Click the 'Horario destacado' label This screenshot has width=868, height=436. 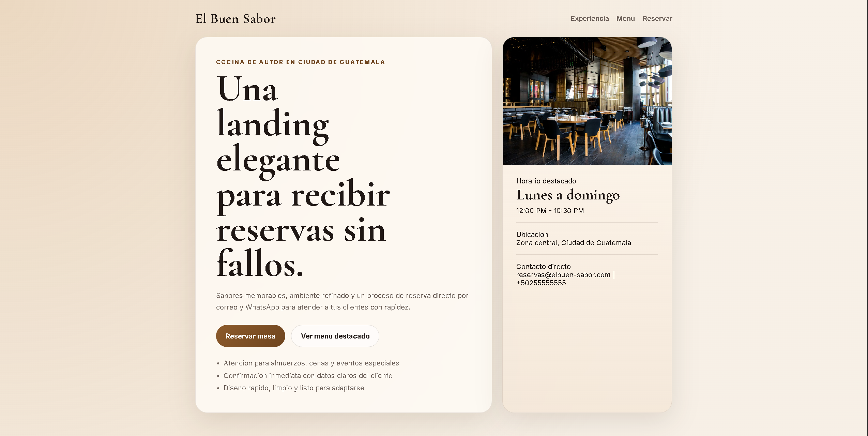pyautogui.click(x=546, y=181)
